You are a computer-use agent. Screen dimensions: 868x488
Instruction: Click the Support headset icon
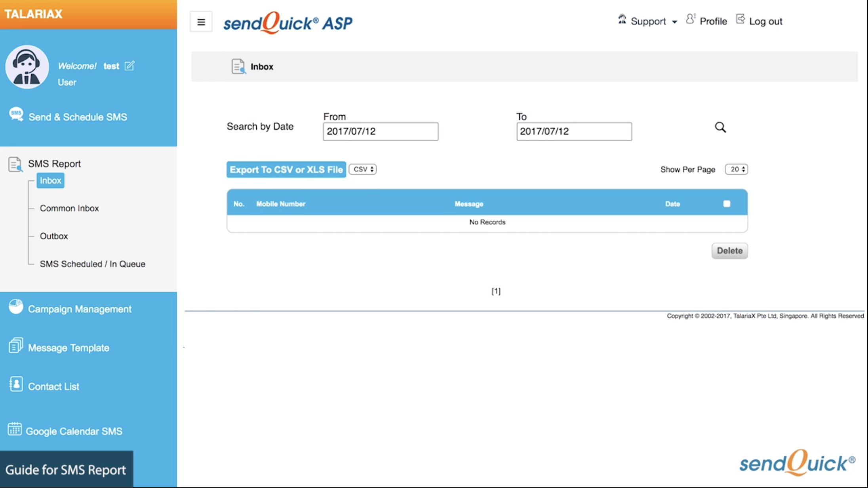[x=622, y=19]
